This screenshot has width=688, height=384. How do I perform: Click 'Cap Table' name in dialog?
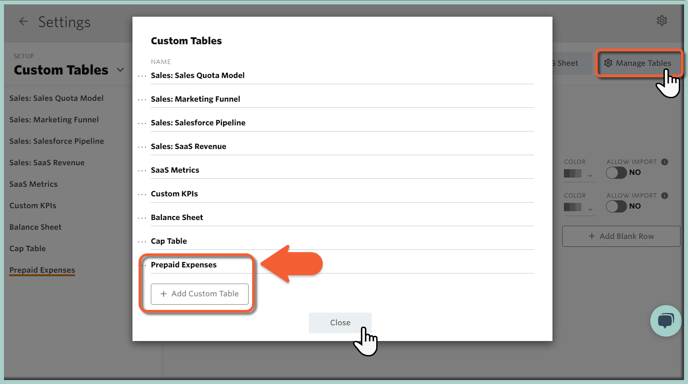pyautogui.click(x=169, y=241)
